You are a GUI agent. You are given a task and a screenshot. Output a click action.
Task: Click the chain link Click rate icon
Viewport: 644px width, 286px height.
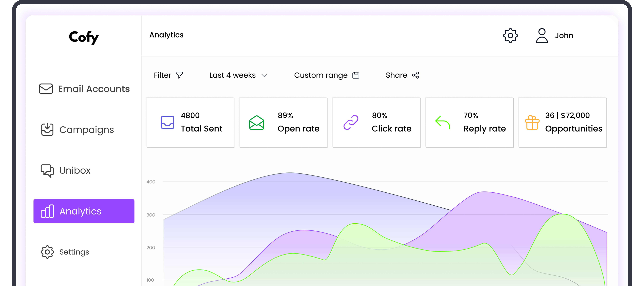[x=351, y=122]
